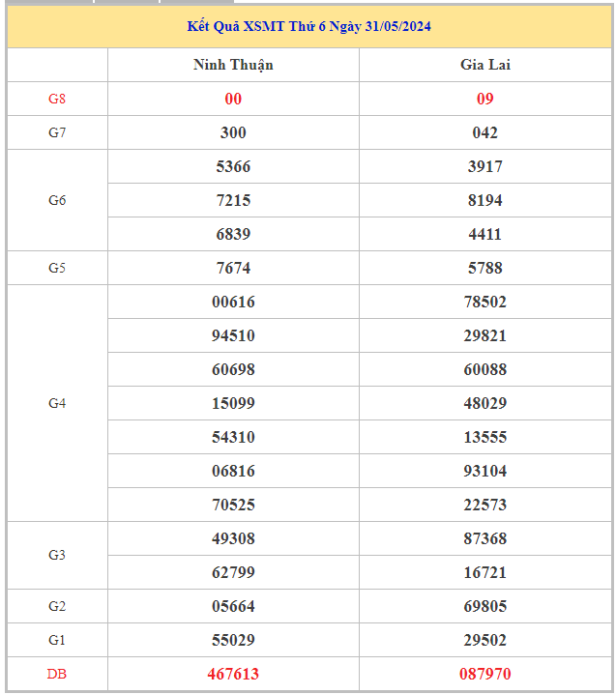Click the G8 row label
The image size is (616, 694).
(x=57, y=99)
